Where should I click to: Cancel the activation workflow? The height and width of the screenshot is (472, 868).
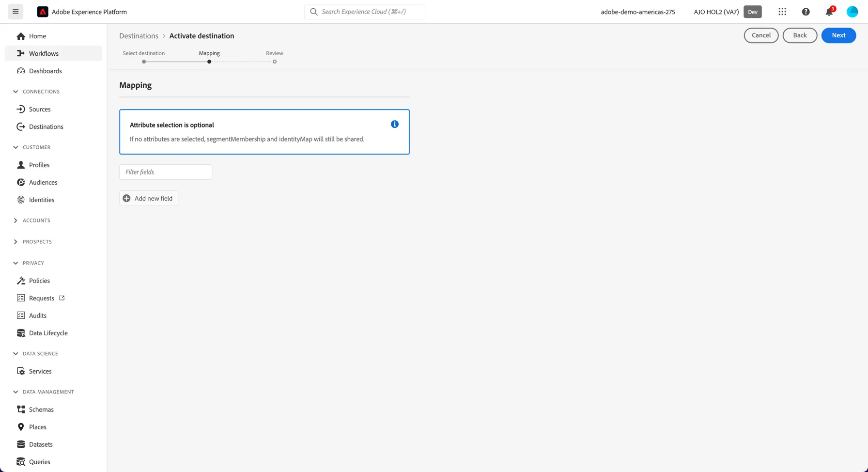point(761,35)
